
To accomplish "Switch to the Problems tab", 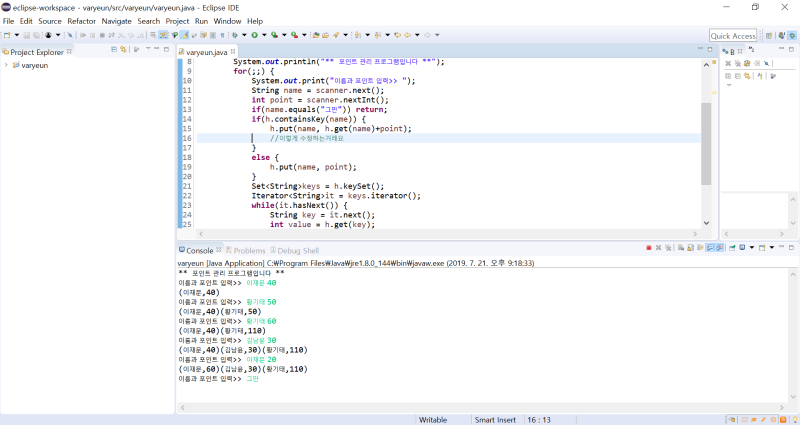I will point(245,251).
